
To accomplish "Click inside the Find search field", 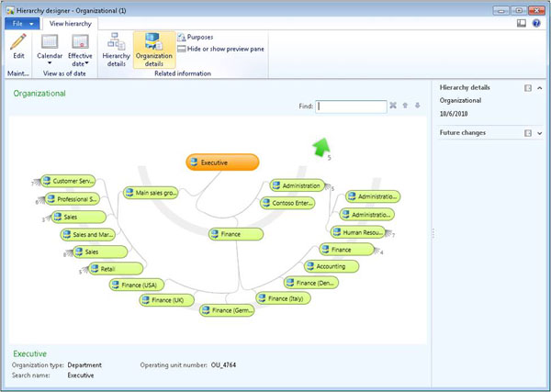I will tap(351, 106).
